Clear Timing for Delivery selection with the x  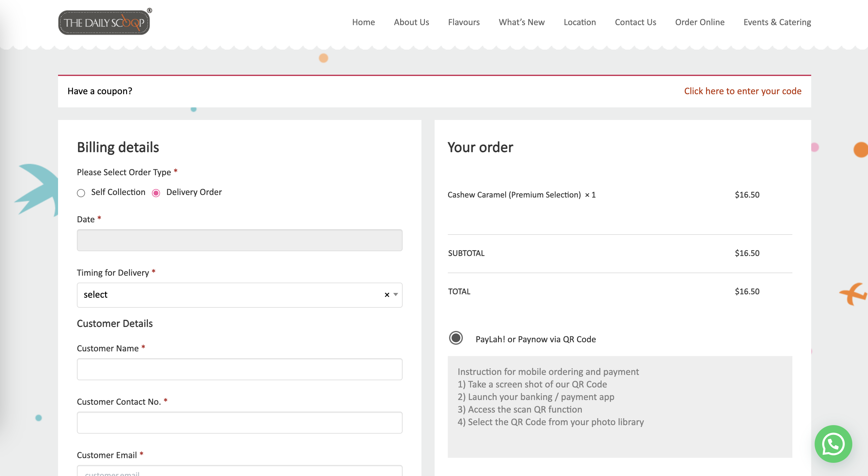pos(387,295)
